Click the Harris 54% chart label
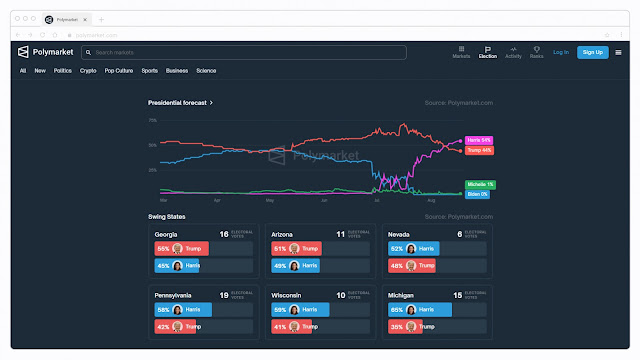 click(x=479, y=140)
